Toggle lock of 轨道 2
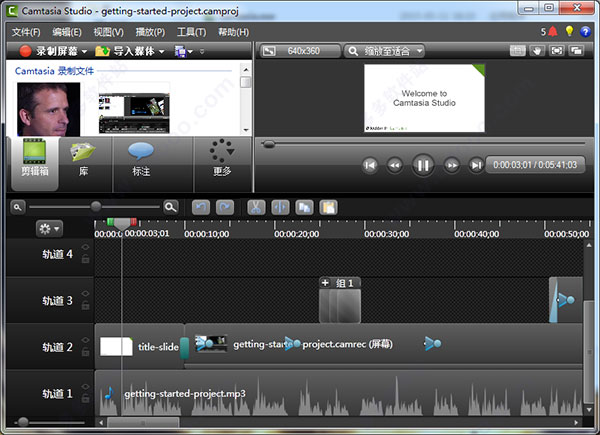This screenshot has height=435, width=600. 85,352
